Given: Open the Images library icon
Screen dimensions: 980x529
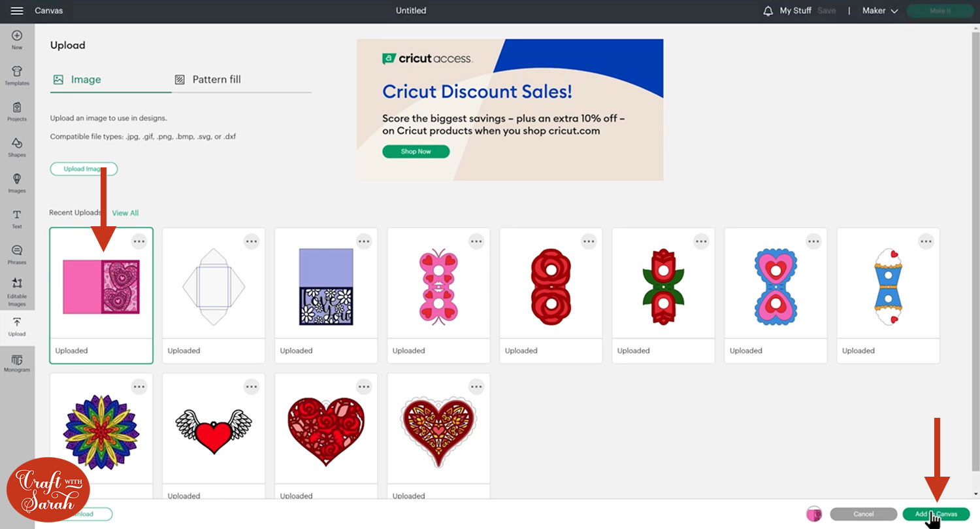Looking at the screenshot, I should 17,182.
